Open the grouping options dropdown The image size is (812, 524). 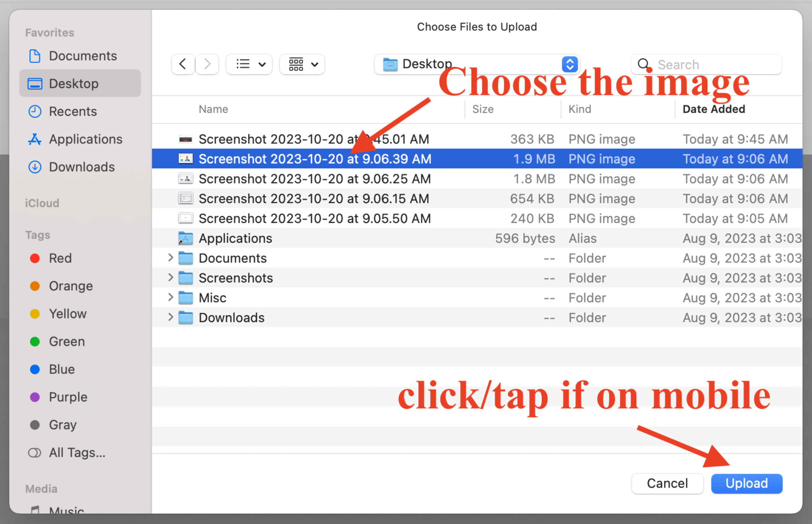(x=302, y=64)
